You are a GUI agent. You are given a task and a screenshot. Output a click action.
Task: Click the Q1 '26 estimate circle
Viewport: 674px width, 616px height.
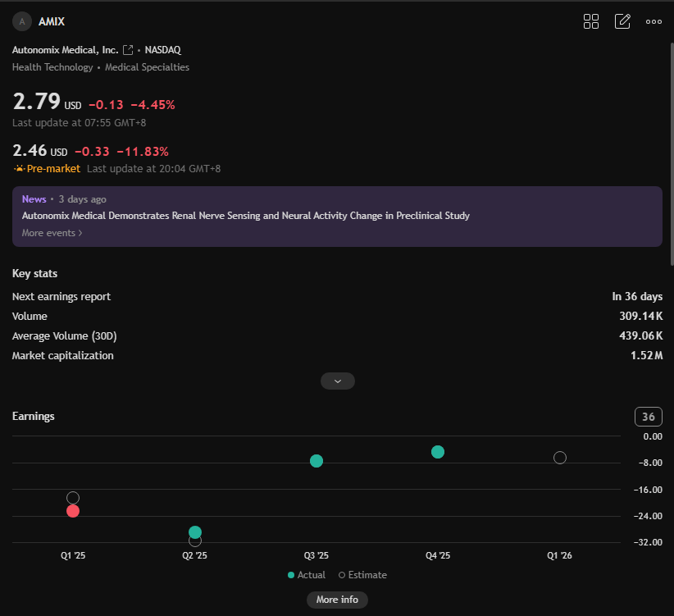pos(560,458)
